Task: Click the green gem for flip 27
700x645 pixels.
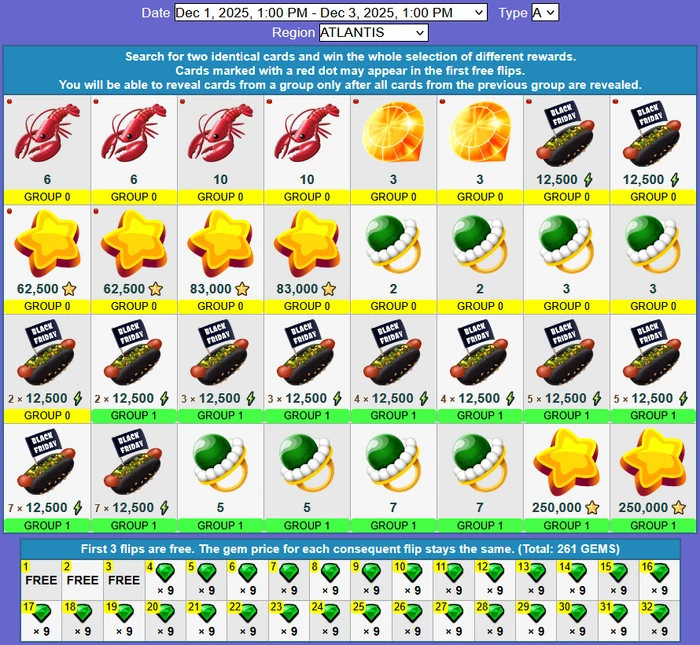Action: (x=454, y=613)
